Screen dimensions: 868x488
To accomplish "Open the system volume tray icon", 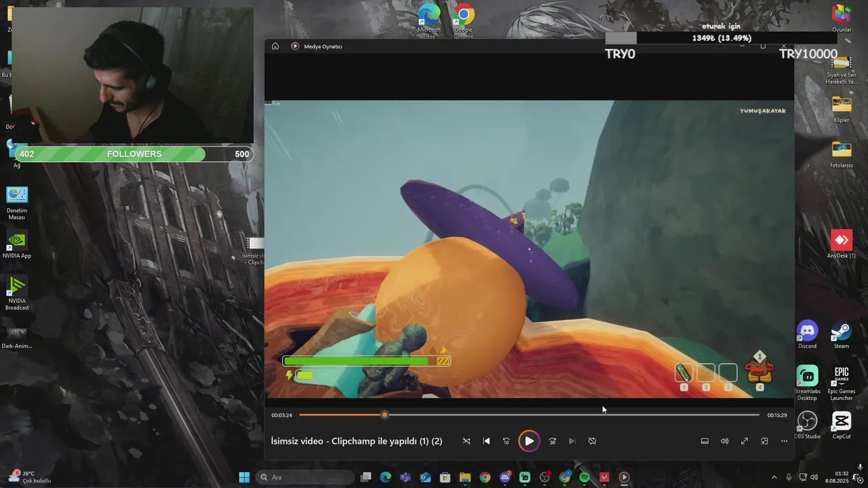I will coord(814,477).
